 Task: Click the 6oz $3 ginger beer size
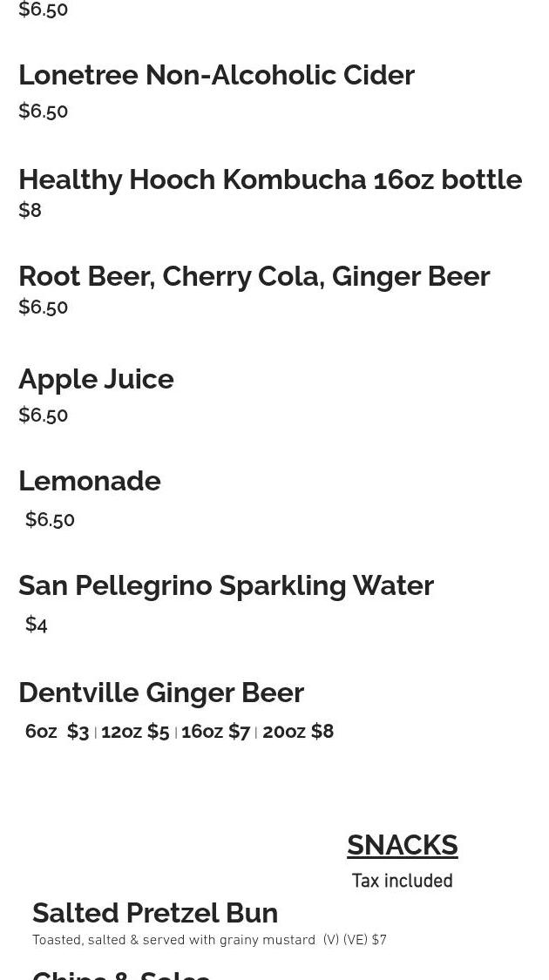(x=57, y=731)
